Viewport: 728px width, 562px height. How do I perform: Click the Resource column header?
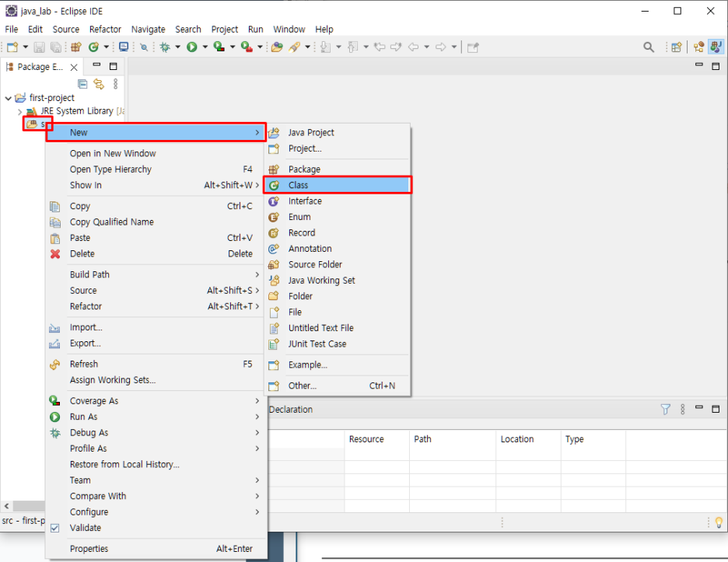coord(376,439)
